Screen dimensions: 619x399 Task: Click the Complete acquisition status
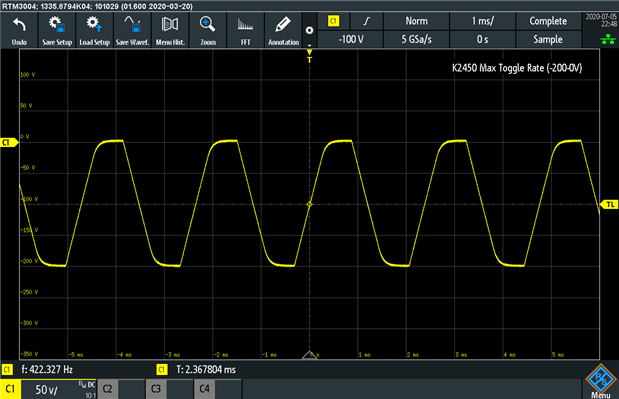[548, 21]
